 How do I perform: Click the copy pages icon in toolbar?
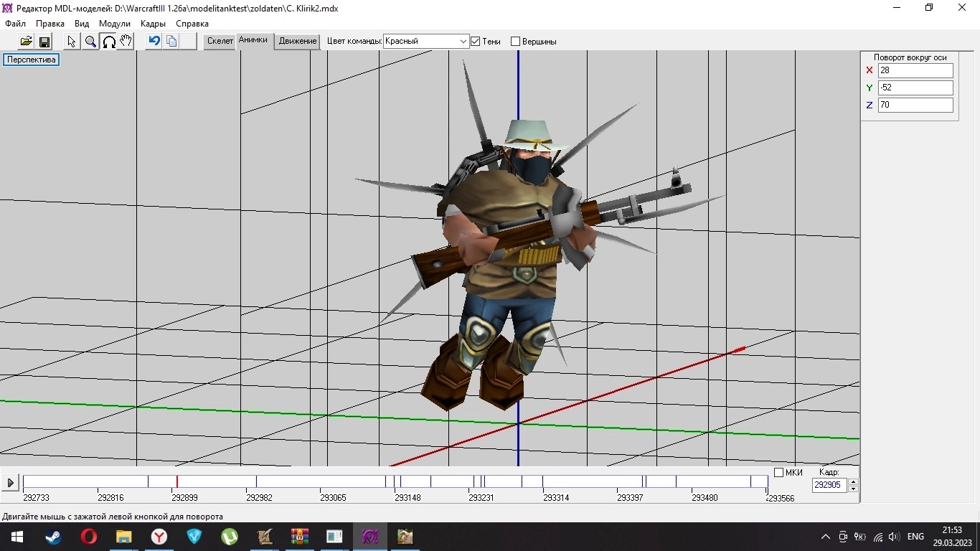171,41
